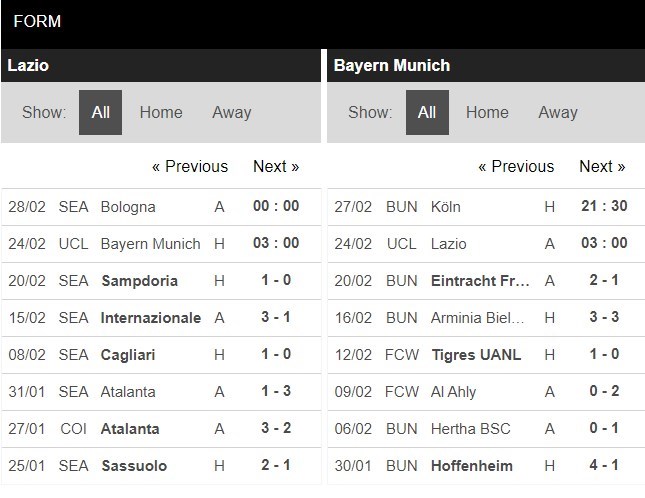Image resolution: width=645 pixels, height=498 pixels.
Task: Load Next Lazio matches
Action: (276, 166)
